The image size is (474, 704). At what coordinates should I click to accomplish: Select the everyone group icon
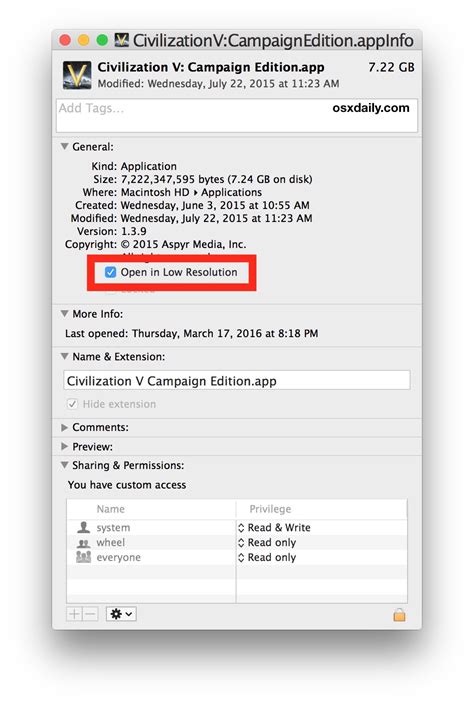click(83, 557)
